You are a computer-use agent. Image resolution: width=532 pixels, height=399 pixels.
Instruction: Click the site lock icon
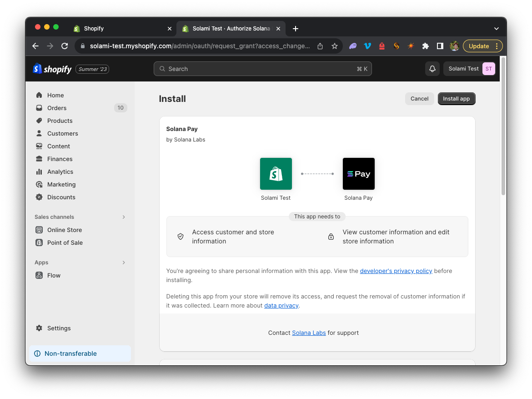[82, 46]
